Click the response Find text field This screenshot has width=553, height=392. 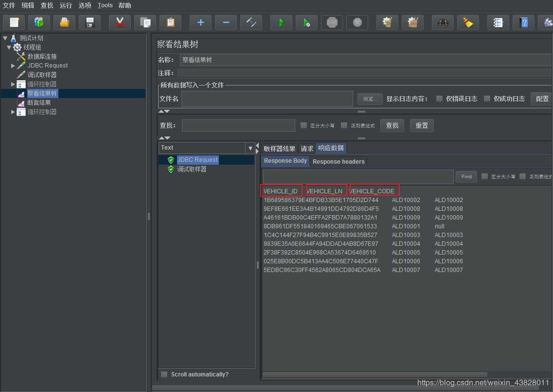click(x=358, y=176)
